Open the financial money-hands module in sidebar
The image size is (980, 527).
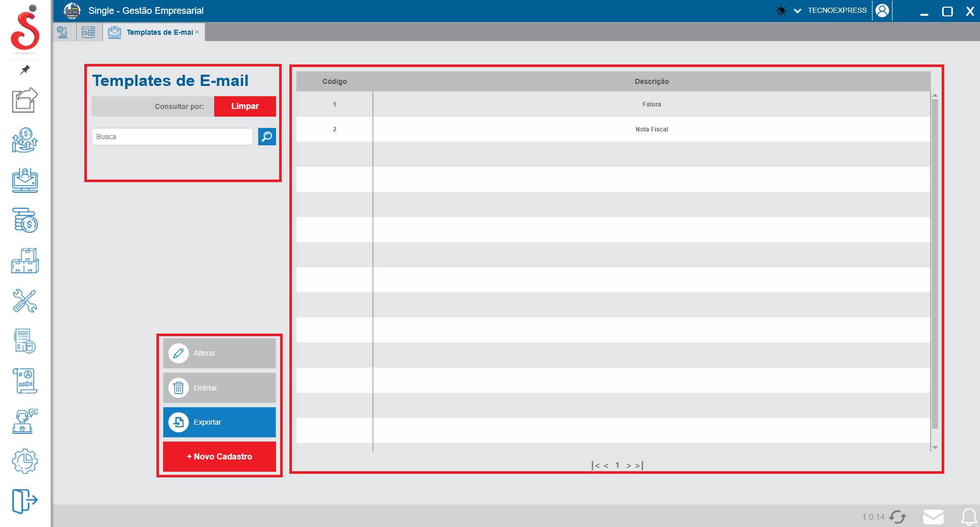pyautogui.click(x=24, y=141)
